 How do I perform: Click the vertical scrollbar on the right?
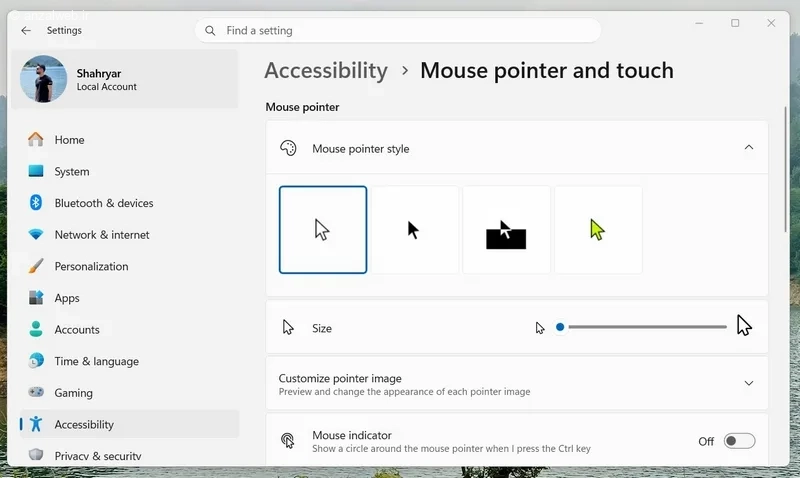point(785,169)
